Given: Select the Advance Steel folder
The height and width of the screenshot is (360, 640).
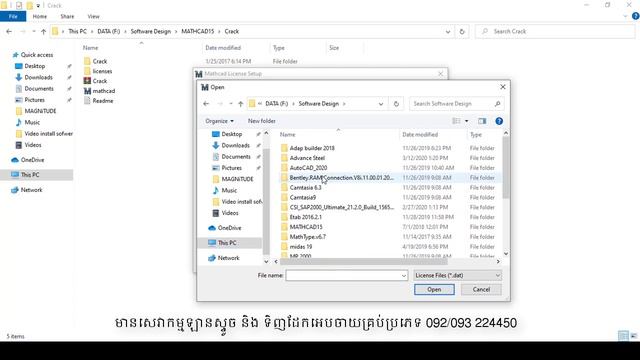Looking at the screenshot, I should [x=307, y=158].
